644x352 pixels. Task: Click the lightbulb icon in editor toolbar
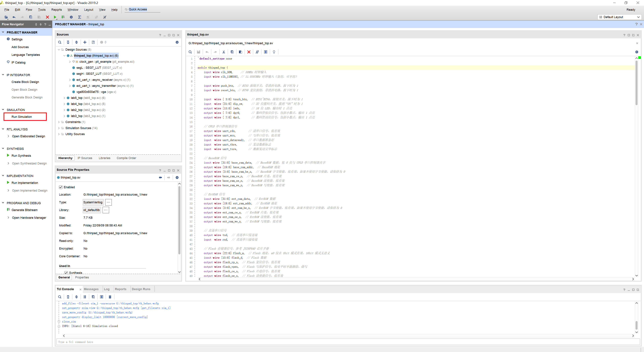pos(274,52)
